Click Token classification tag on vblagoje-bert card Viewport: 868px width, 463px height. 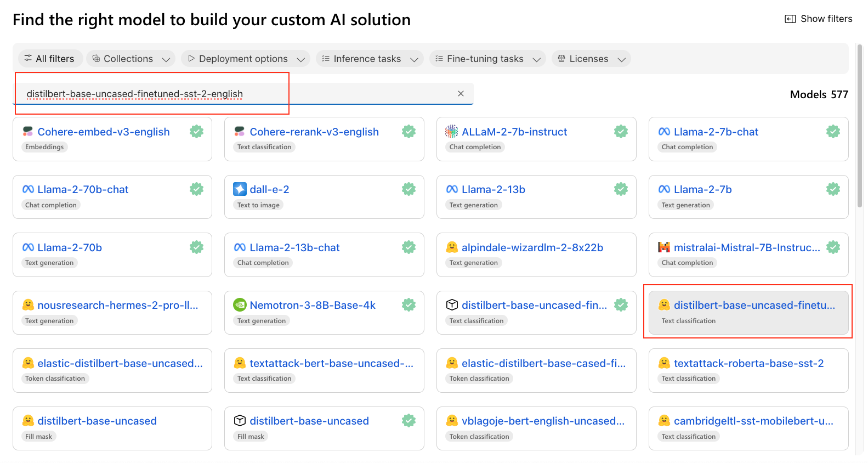(x=479, y=437)
